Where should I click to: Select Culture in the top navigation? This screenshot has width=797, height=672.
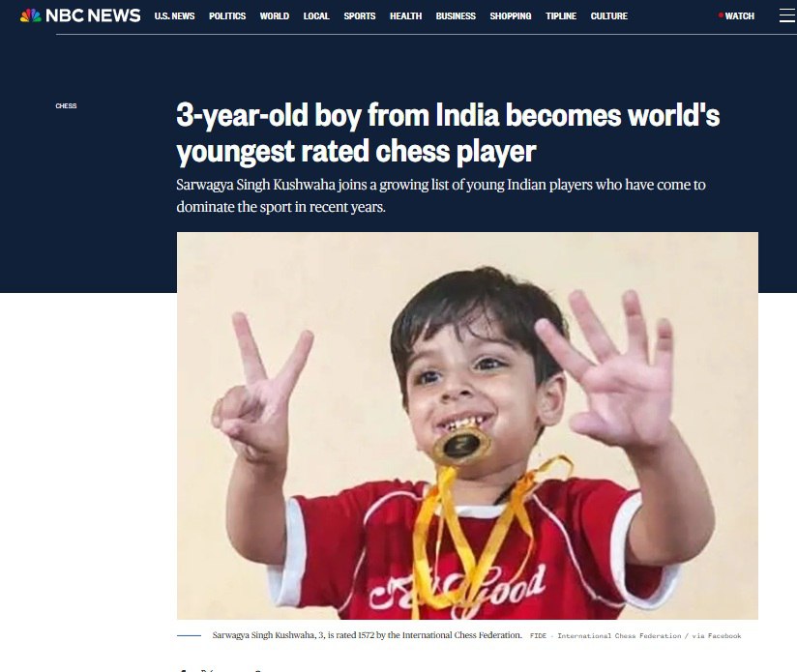pos(609,16)
